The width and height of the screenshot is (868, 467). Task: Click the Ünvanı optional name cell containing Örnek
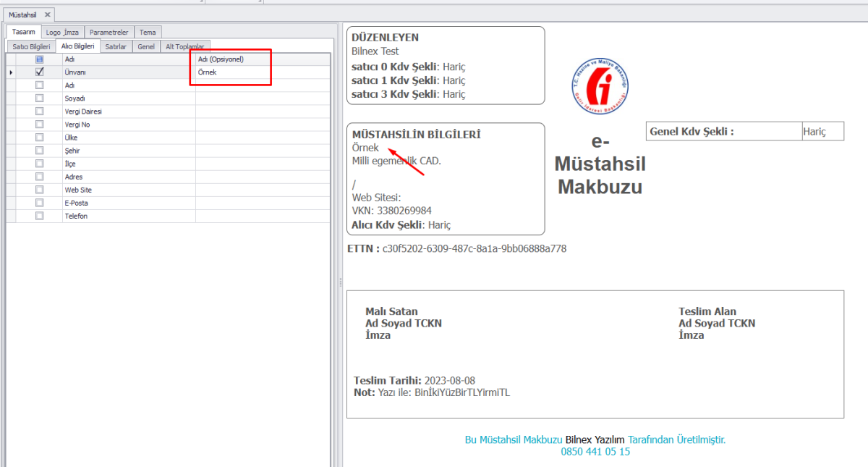click(231, 72)
